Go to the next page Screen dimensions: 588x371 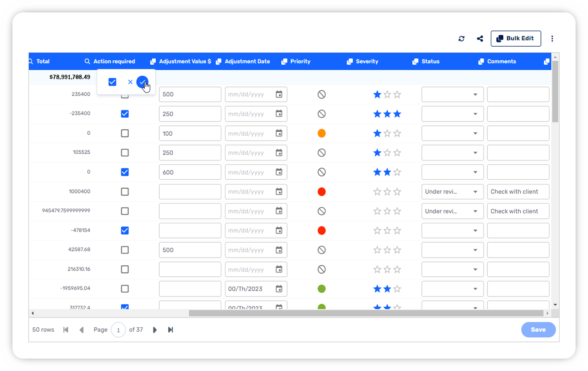(x=155, y=329)
